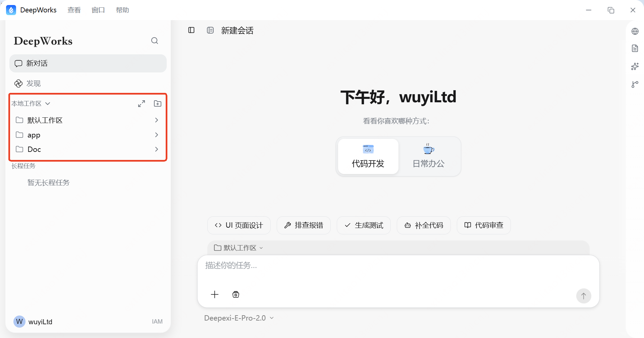
Task: Click the 发现 discover icon
Action: tap(18, 83)
